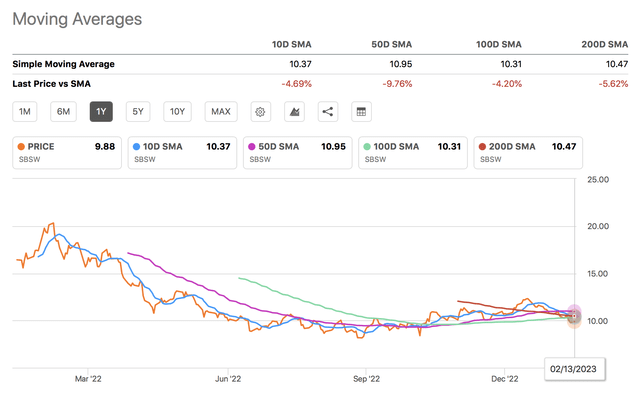The width and height of the screenshot is (640, 394).
Task: Click the -4.20% table value
Action: [x=507, y=84]
